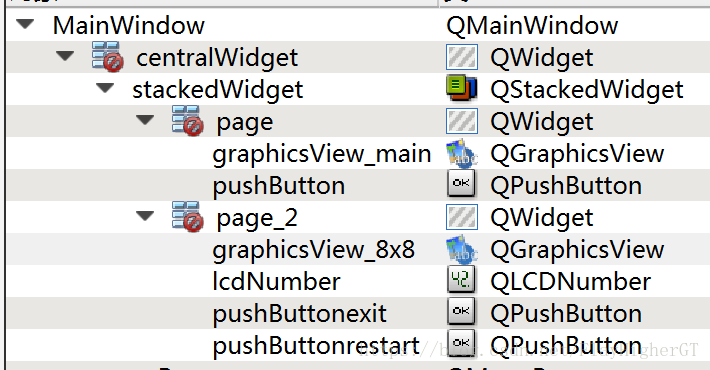Select the centralWidget object

[217, 58]
